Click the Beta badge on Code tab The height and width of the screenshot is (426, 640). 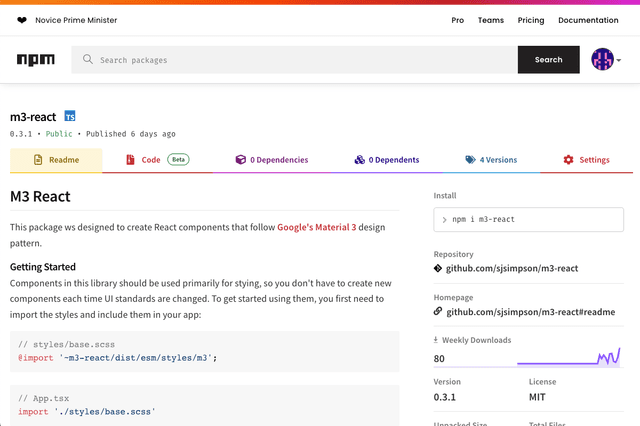click(x=178, y=160)
